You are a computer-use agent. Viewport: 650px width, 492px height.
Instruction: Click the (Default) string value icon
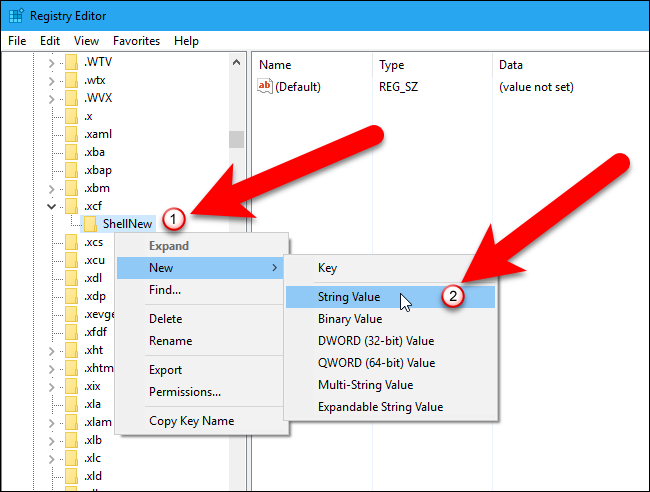[x=265, y=87]
